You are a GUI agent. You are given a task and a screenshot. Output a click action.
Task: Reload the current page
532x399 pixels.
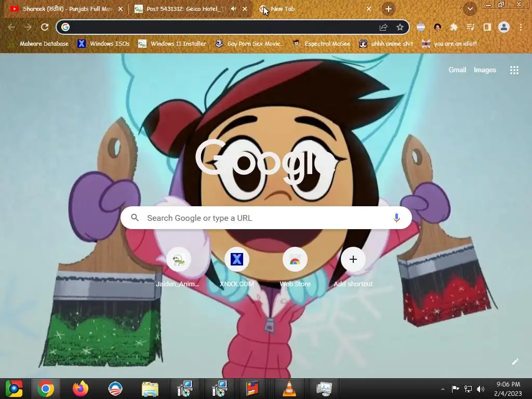[45, 27]
